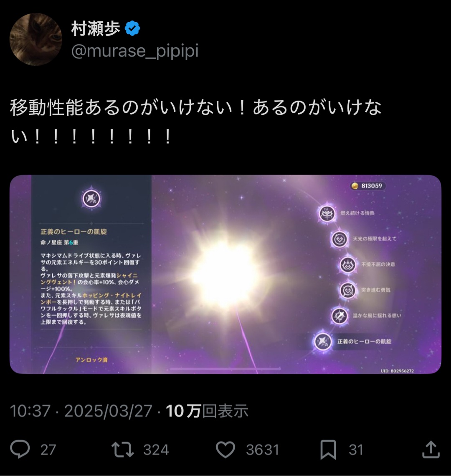This screenshot has height=476, width=451.
Task: Click the large constellation icon in detail panel
Action: 91,198
